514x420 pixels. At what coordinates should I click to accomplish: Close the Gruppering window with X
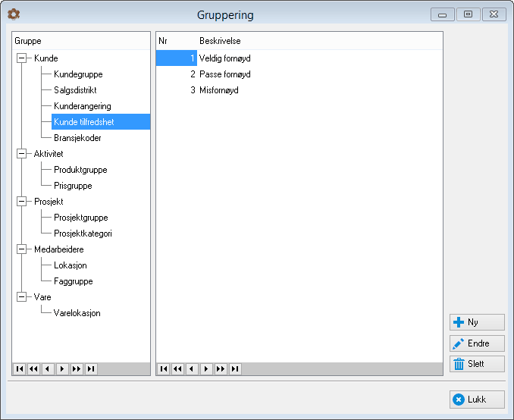tap(494, 14)
